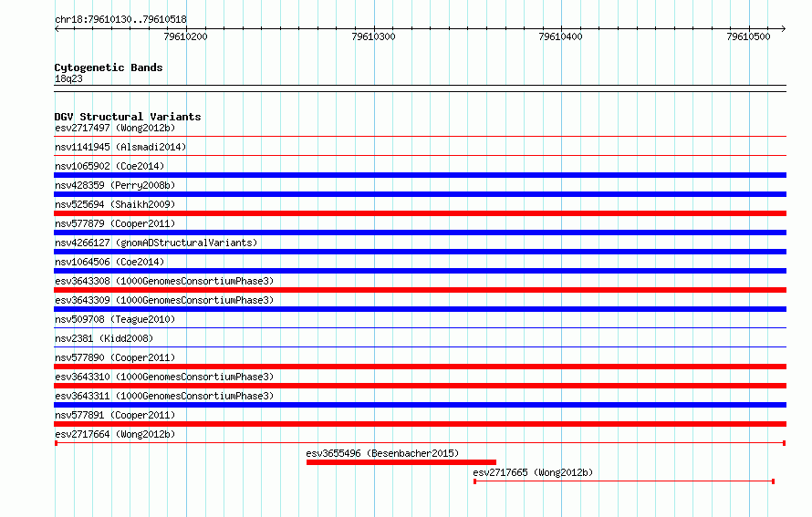Click the short red bar under esv3655496
The image size is (812, 517).
(401, 462)
